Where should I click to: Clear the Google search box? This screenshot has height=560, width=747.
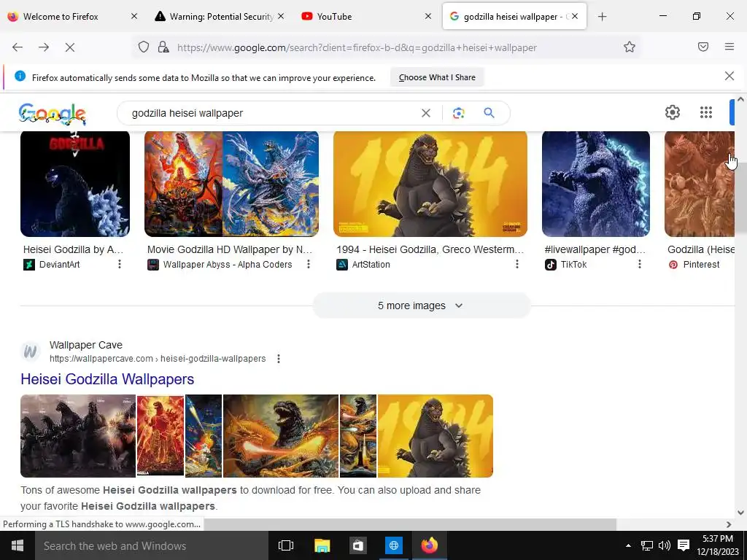click(426, 113)
